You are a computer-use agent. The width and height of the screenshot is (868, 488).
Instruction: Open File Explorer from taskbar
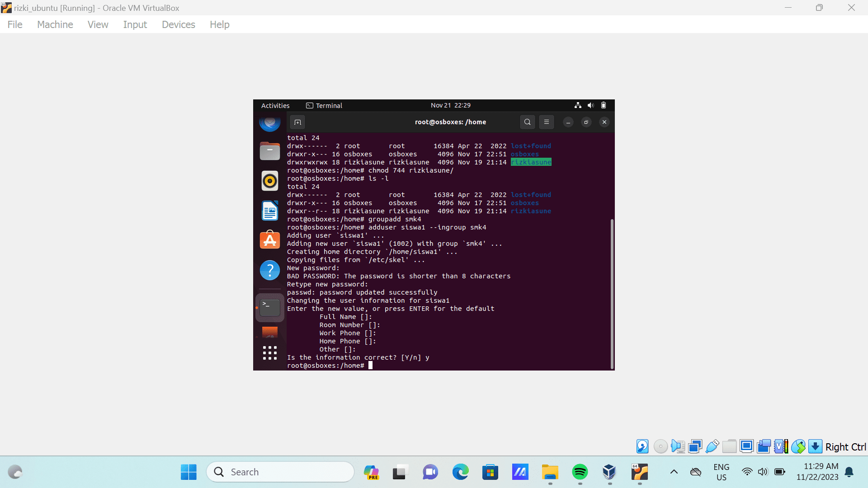(550, 472)
